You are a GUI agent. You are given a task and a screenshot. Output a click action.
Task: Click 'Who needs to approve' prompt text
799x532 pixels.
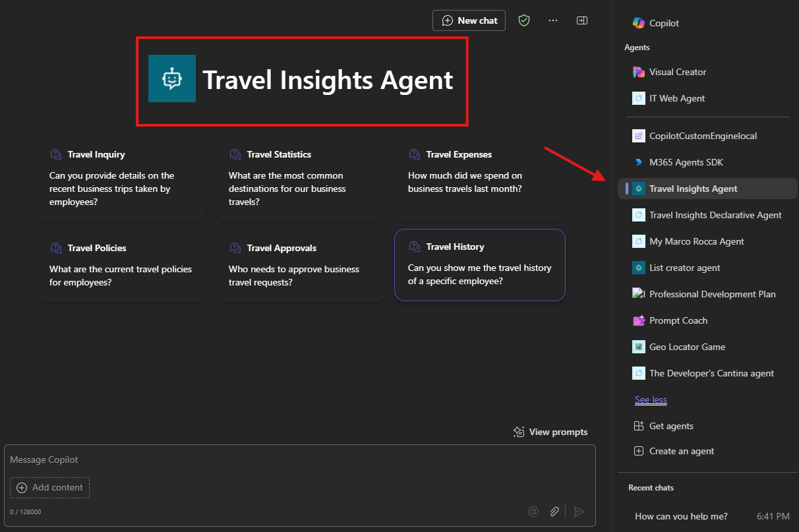(x=294, y=276)
